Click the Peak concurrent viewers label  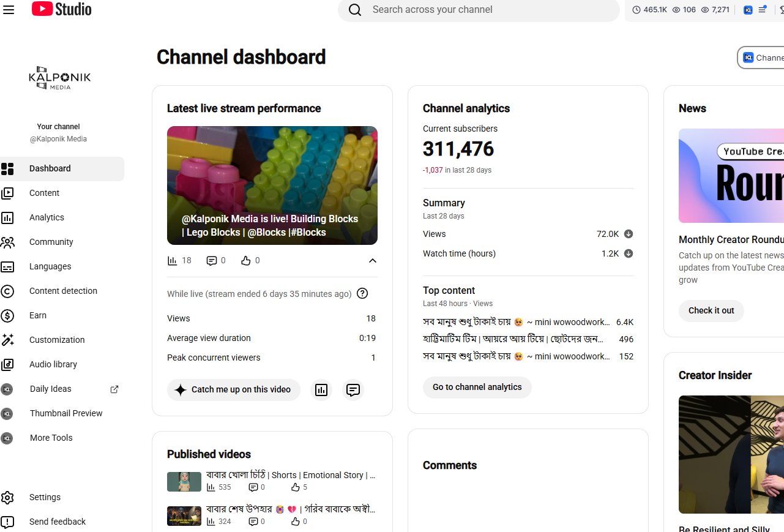[x=214, y=358]
